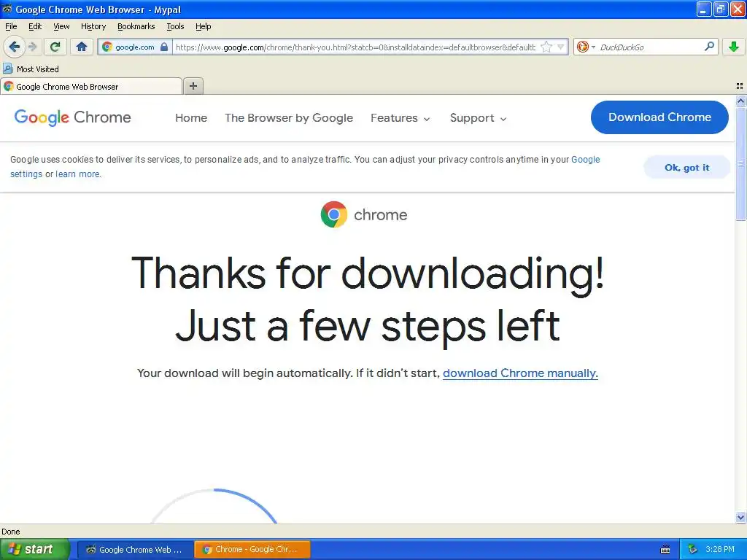
Task: Click the padlock security icon
Action: [164, 47]
